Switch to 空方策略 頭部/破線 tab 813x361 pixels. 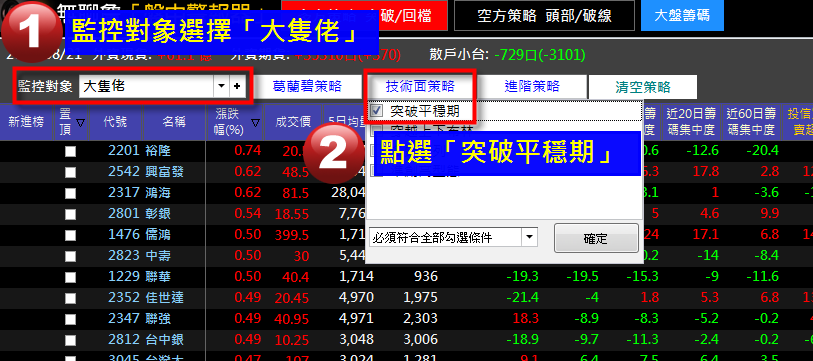544,16
